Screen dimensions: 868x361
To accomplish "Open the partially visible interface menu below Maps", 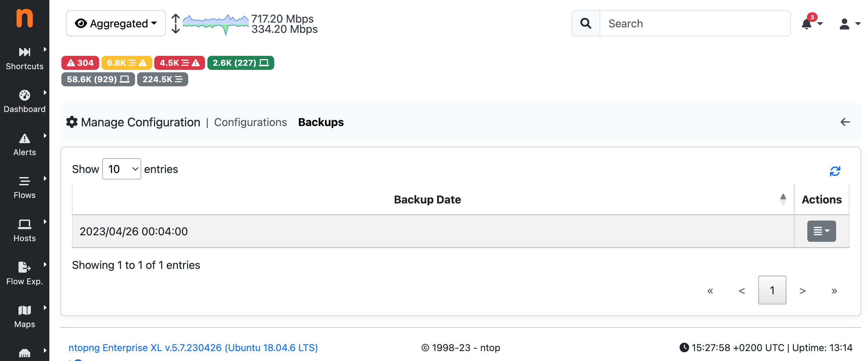I will [x=25, y=353].
